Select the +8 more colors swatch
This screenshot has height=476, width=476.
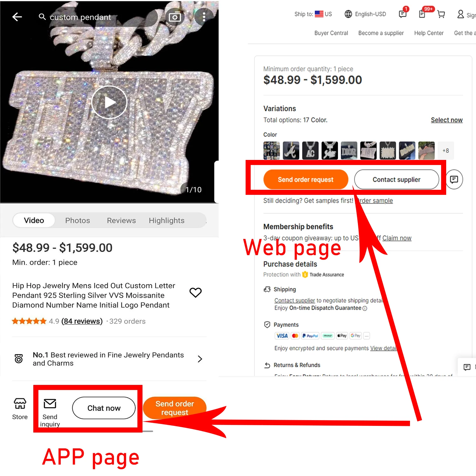(446, 150)
